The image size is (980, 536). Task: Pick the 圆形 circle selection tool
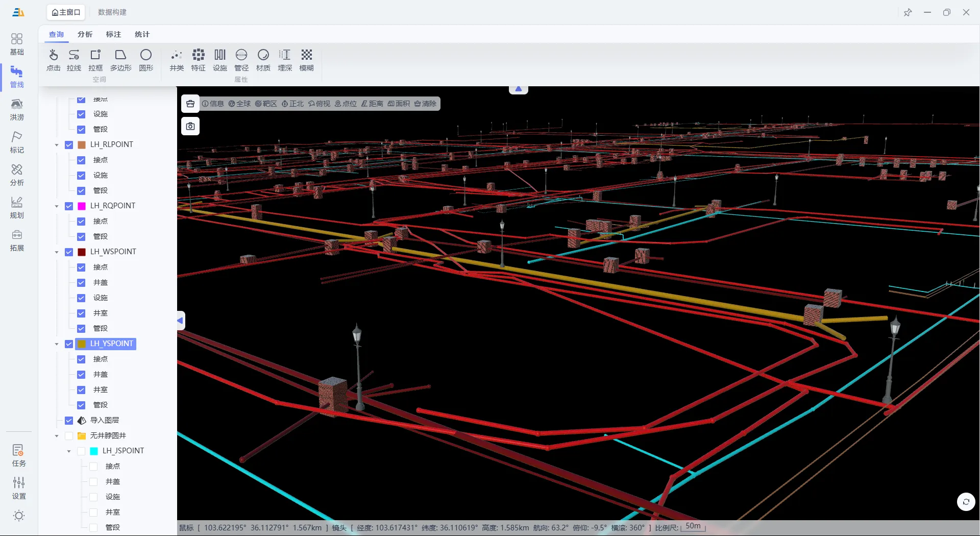(x=146, y=60)
